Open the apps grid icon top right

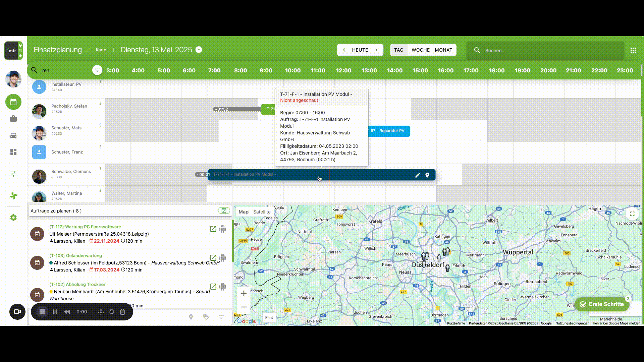(633, 50)
